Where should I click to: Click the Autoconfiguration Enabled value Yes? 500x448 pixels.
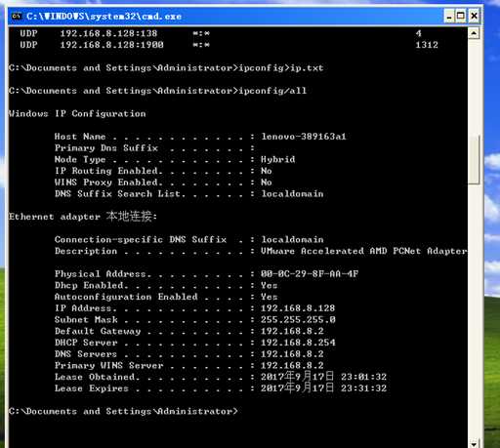click(269, 297)
